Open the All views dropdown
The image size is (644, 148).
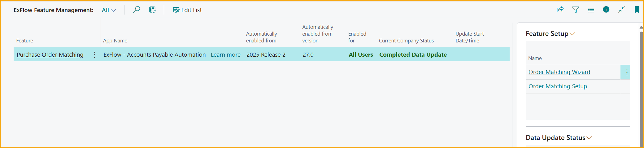click(x=109, y=10)
